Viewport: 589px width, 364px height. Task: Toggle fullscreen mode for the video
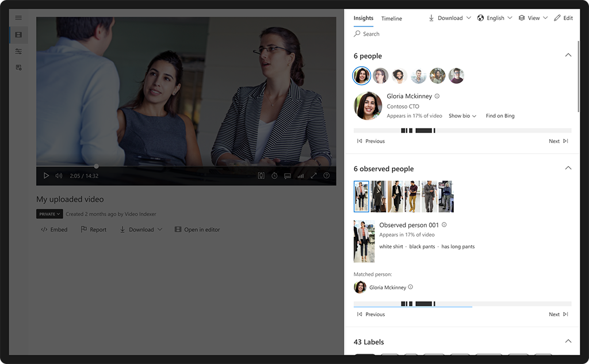[313, 175]
